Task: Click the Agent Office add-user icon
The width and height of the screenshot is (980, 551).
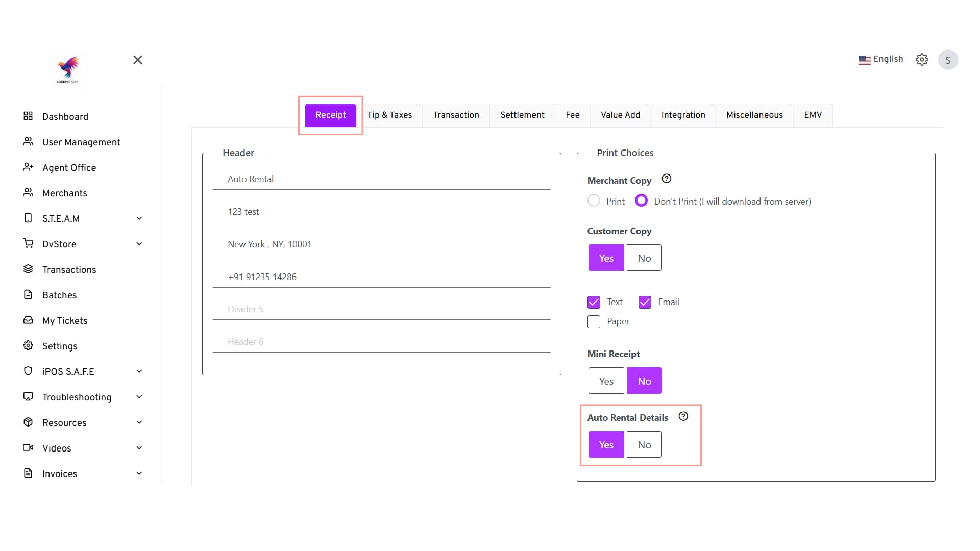Action: click(28, 167)
